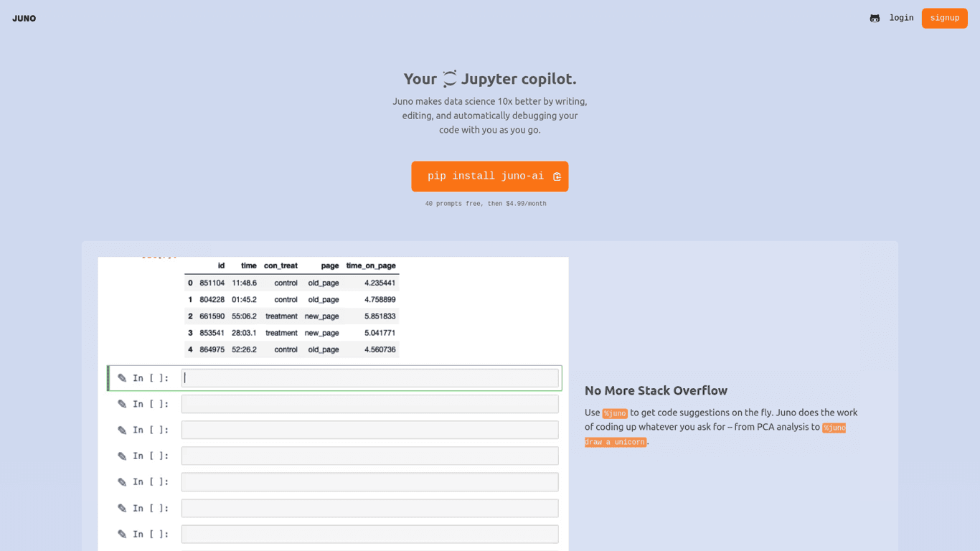Click the Jupyter logo in the headline
Image resolution: width=980 pixels, height=551 pixels.
click(449, 79)
